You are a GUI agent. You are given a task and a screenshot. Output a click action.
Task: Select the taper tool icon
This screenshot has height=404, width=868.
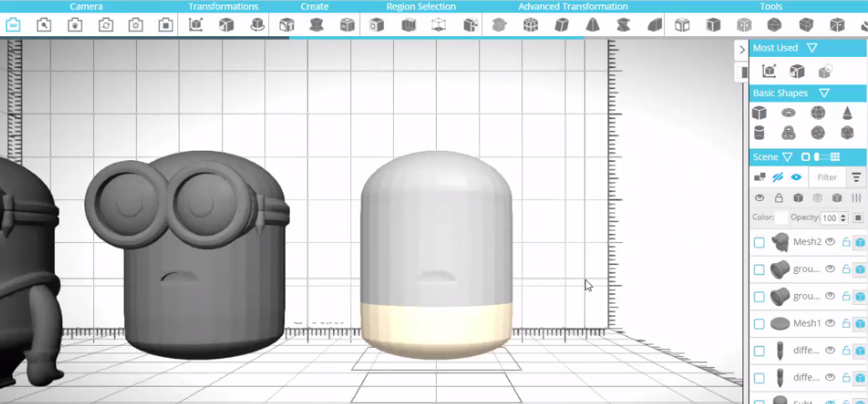pos(592,25)
